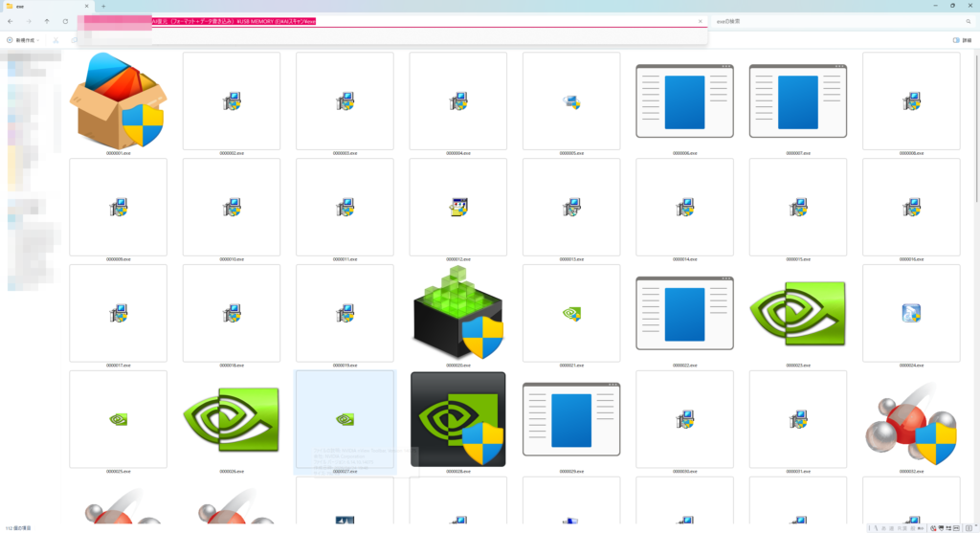
Task: Select 0000012.exe setup icon file
Action: [458, 207]
